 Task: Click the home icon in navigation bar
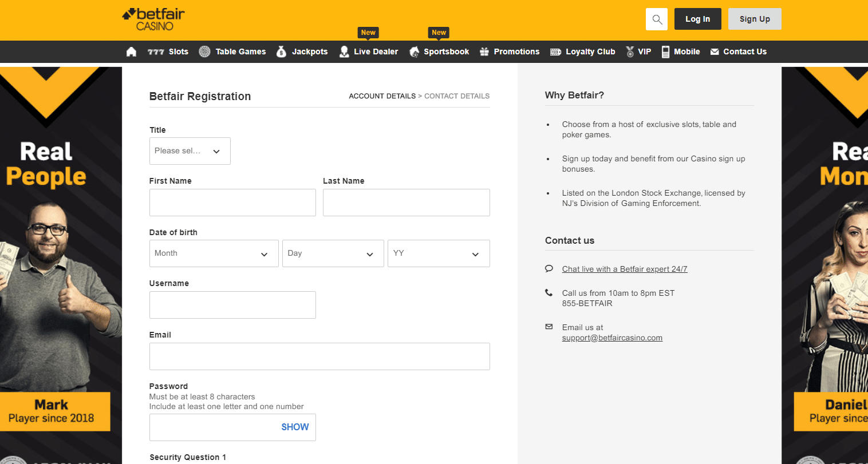pyautogui.click(x=131, y=51)
